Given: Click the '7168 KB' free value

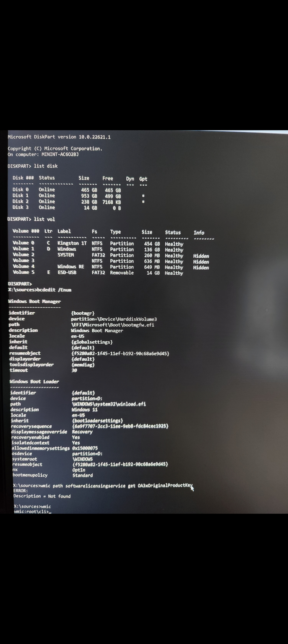Looking at the screenshot, I should click(112, 202).
